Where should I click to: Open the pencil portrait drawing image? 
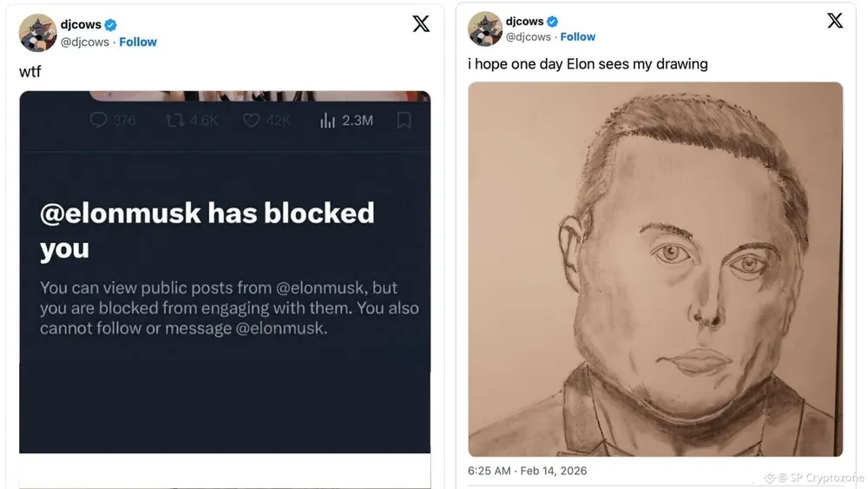coord(655,269)
